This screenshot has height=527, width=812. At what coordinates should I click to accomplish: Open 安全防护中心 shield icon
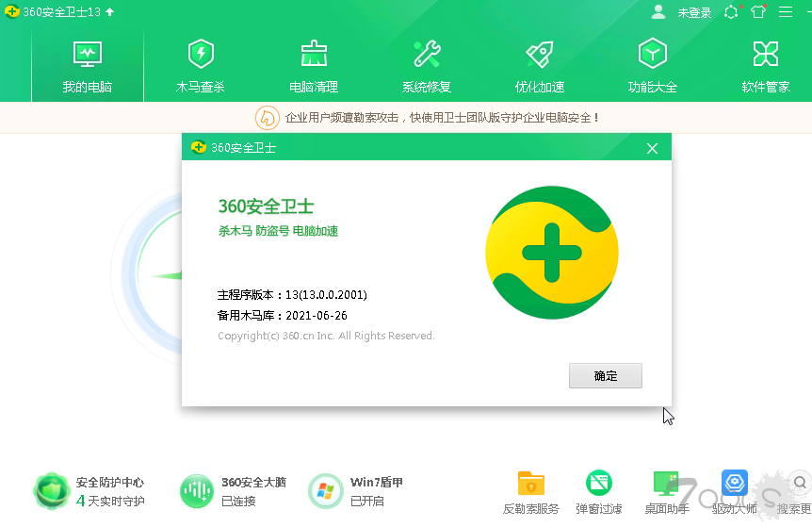(x=51, y=491)
